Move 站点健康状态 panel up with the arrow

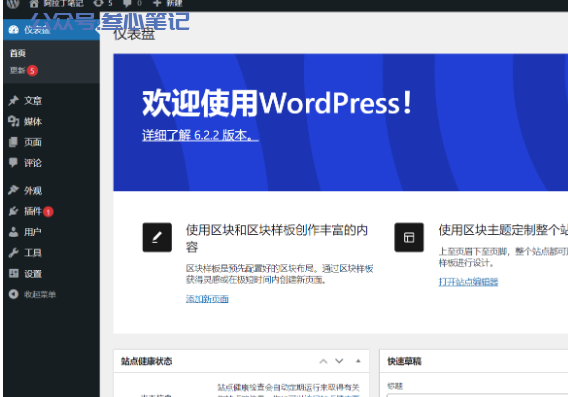[323, 361]
